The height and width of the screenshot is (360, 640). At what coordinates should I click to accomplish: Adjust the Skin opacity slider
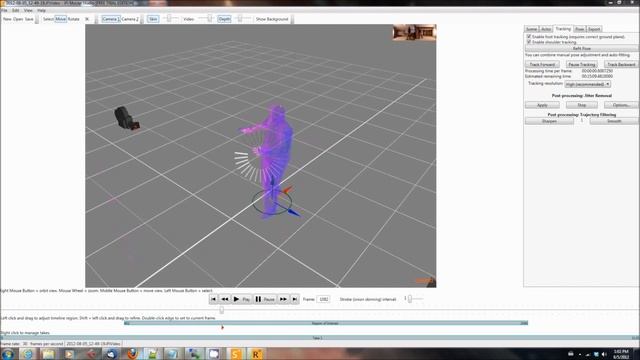click(x=169, y=19)
